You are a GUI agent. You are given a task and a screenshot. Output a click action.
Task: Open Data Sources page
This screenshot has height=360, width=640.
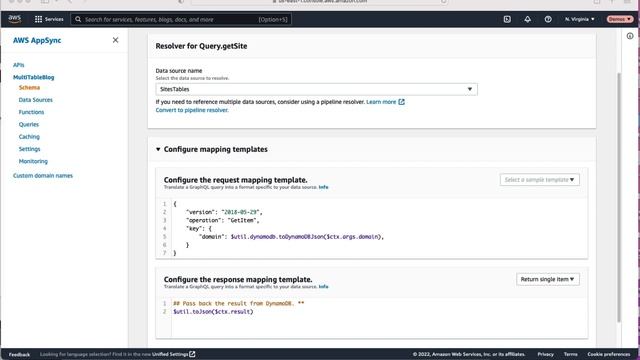(36, 100)
